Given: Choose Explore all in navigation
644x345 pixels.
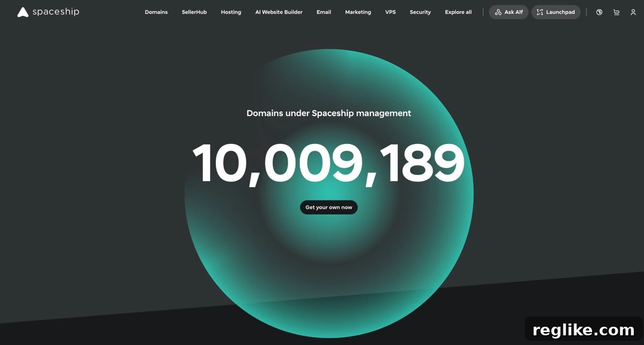Looking at the screenshot, I should pyautogui.click(x=458, y=12).
